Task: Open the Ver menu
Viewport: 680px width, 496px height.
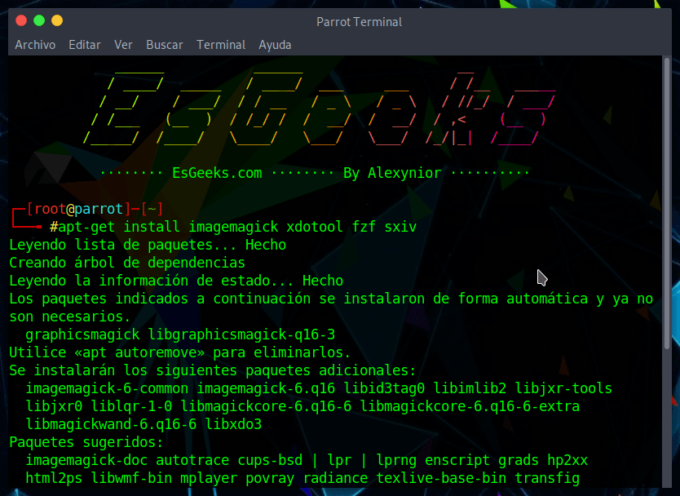Action: tap(123, 45)
